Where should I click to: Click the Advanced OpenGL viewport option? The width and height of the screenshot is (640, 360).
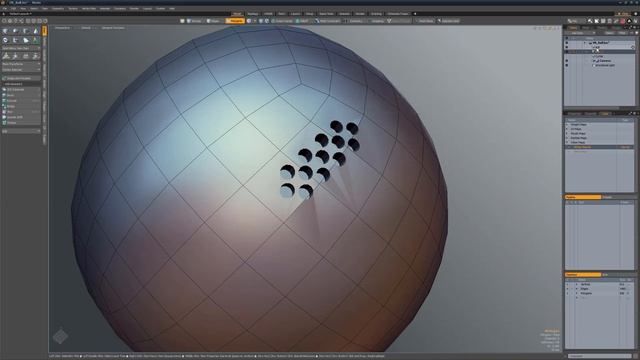click(113, 28)
